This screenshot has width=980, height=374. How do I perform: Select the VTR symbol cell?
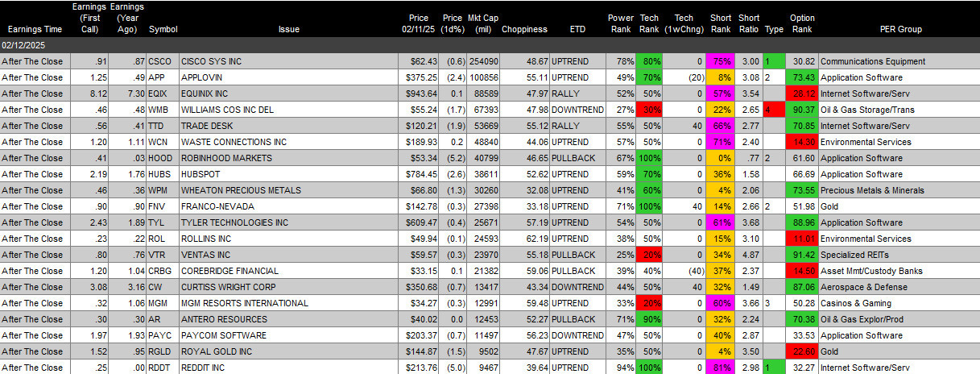click(x=163, y=255)
